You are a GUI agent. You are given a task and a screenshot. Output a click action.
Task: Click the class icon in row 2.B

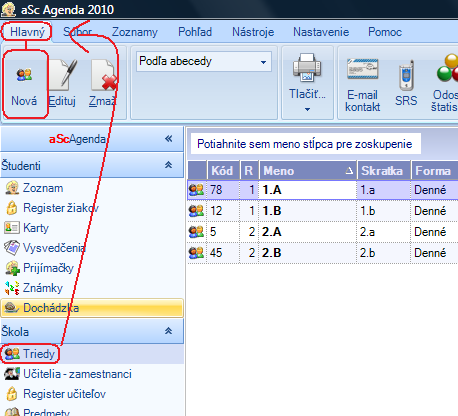click(196, 253)
